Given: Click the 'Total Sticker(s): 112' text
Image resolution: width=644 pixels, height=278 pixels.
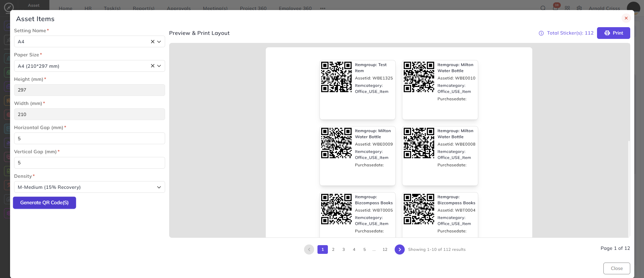Looking at the screenshot, I should [570, 33].
